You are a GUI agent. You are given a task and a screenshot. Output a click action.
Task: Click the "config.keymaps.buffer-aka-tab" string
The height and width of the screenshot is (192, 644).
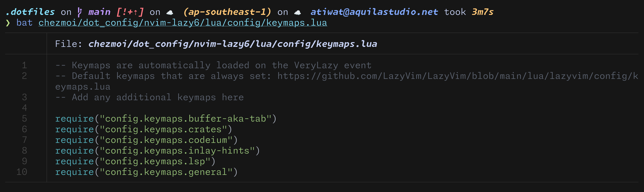(186, 118)
